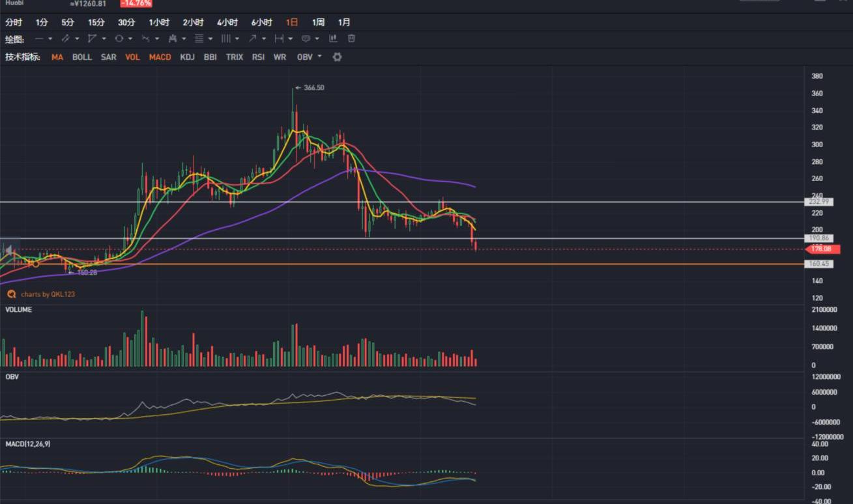
Task: Switch to the 1月 monthly timeframe
Action: (x=344, y=22)
